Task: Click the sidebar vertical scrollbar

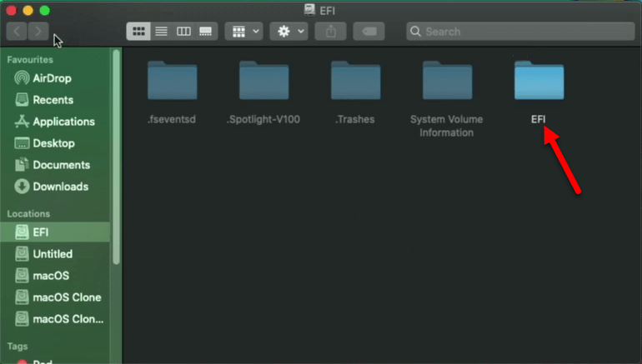Action: click(x=116, y=157)
